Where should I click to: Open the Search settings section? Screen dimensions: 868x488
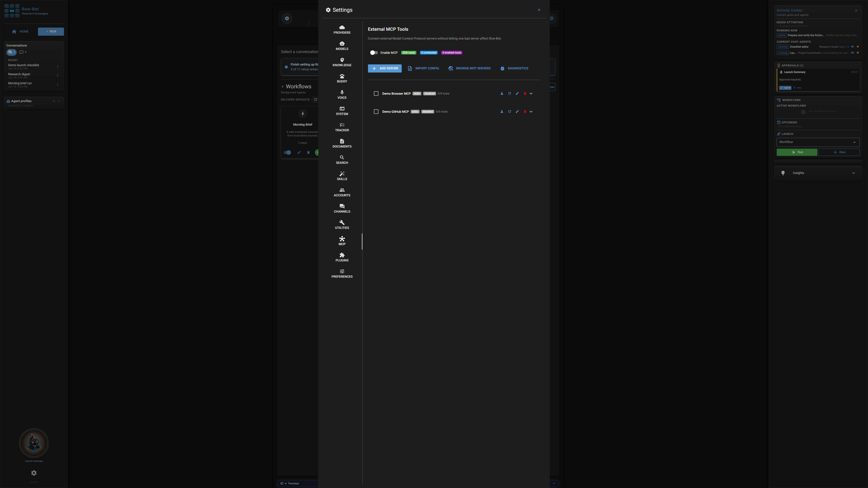[x=342, y=160]
